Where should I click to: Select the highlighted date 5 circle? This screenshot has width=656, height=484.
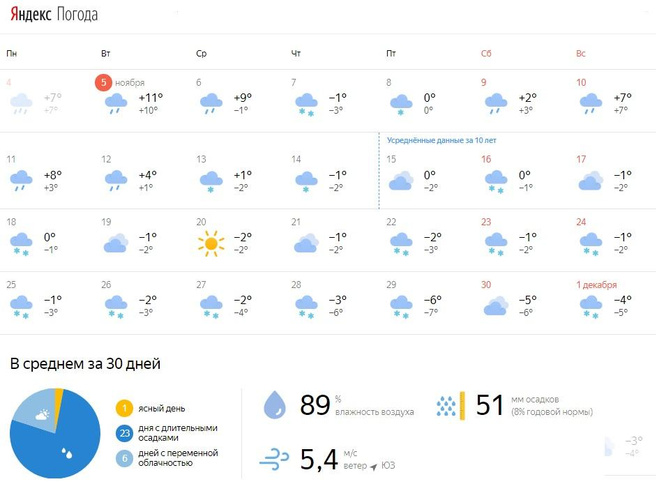[x=104, y=82]
